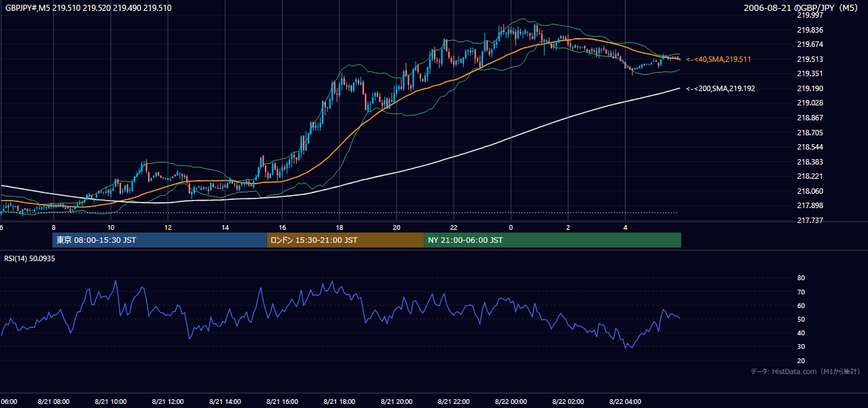Click time axis label 8/21 22:00
Screen dimensions: 868x408
(454, 402)
